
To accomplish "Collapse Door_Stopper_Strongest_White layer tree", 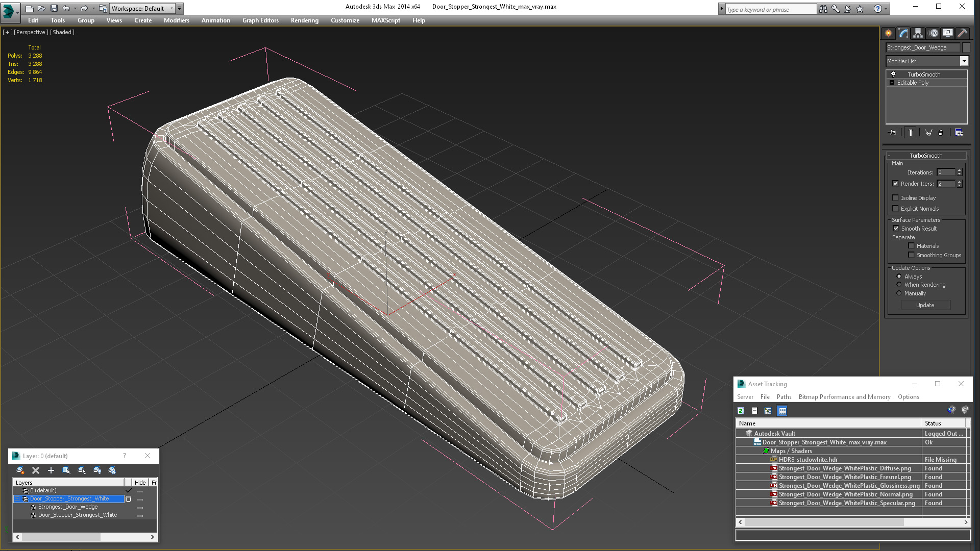I will click(x=17, y=499).
